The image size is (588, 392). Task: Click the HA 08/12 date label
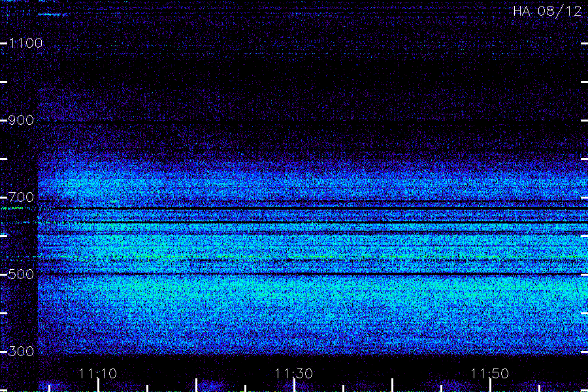[547, 11]
